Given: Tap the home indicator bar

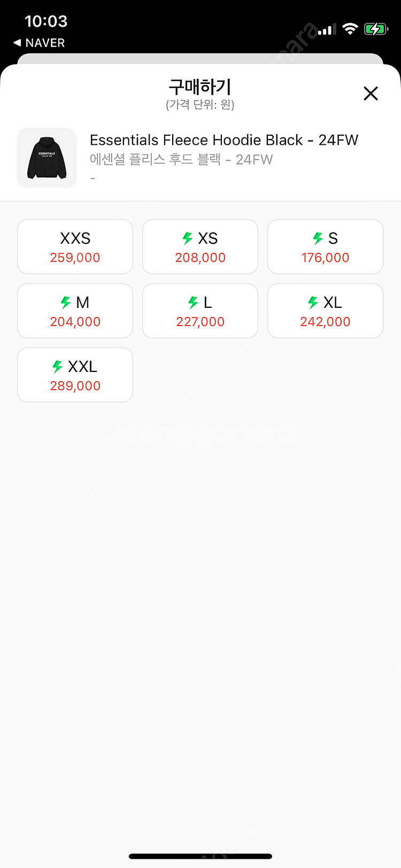Looking at the screenshot, I should (200, 856).
